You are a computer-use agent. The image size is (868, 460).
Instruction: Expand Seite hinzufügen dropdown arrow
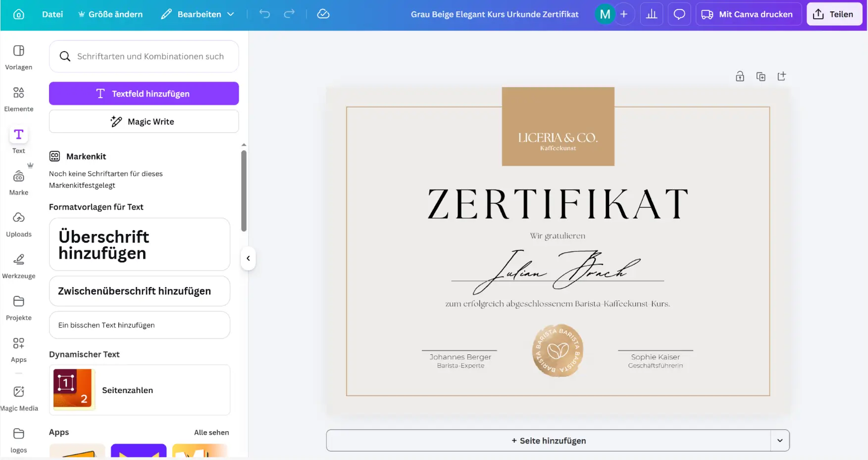coord(780,441)
